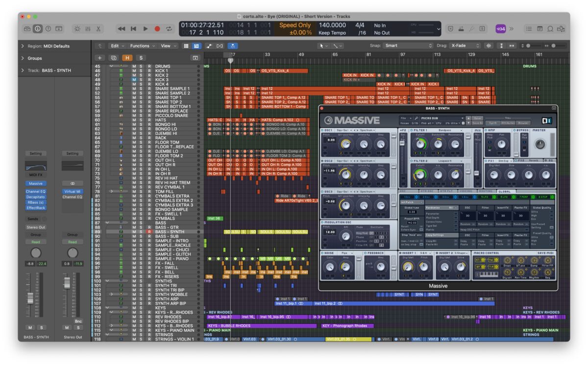Toggle the Flex view icon

(x=220, y=46)
